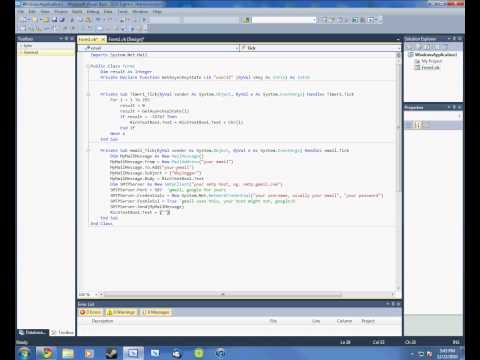
Task: Collapse the Public Class Form1 outline
Action: tap(88, 66)
